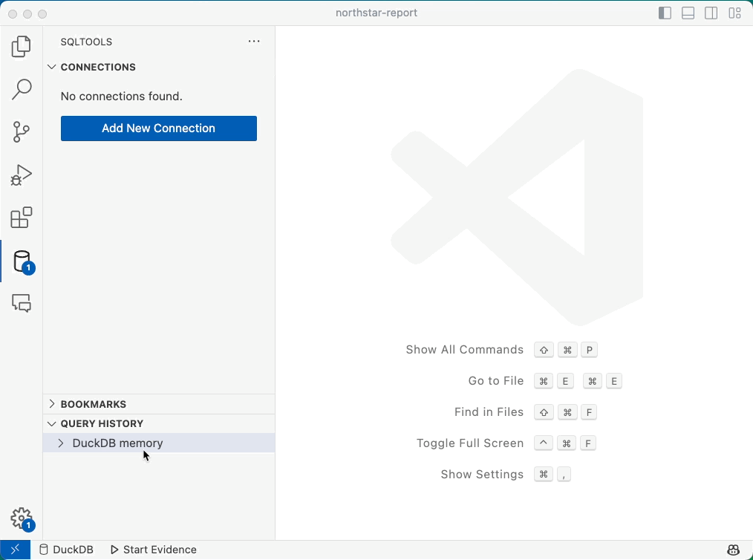Open SQLTools views and more actions menu
The image size is (753, 560).
254,42
